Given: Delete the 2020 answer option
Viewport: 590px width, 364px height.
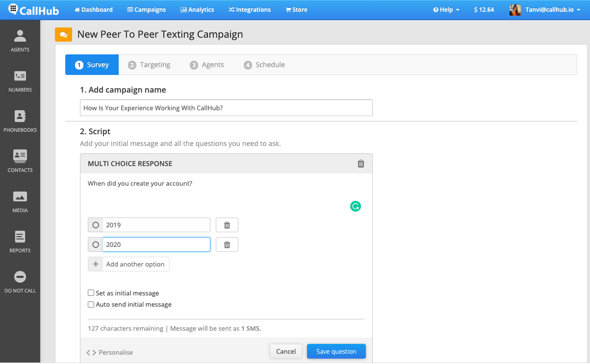Looking at the screenshot, I should click(227, 244).
